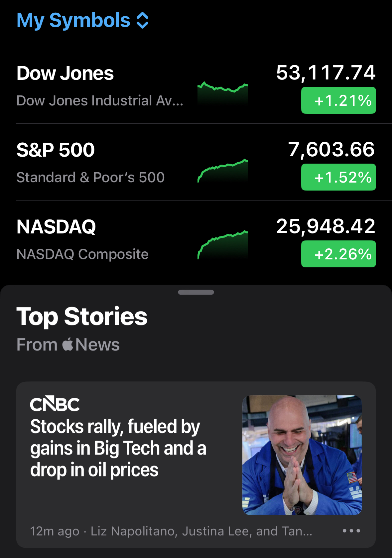Toggle the NASDAQ +2.26% change badge
The height and width of the screenshot is (558, 392).
point(338,254)
